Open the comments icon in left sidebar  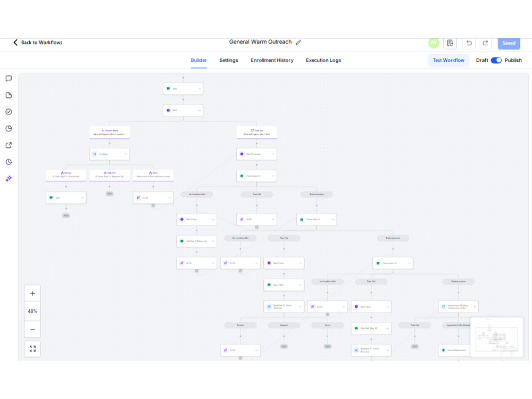(x=9, y=78)
